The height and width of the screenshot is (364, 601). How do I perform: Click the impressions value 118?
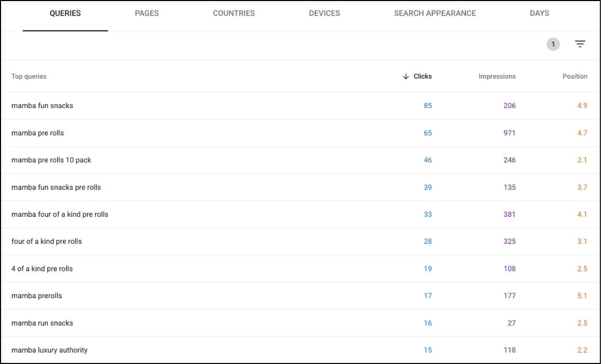click(x=509, y=350)
